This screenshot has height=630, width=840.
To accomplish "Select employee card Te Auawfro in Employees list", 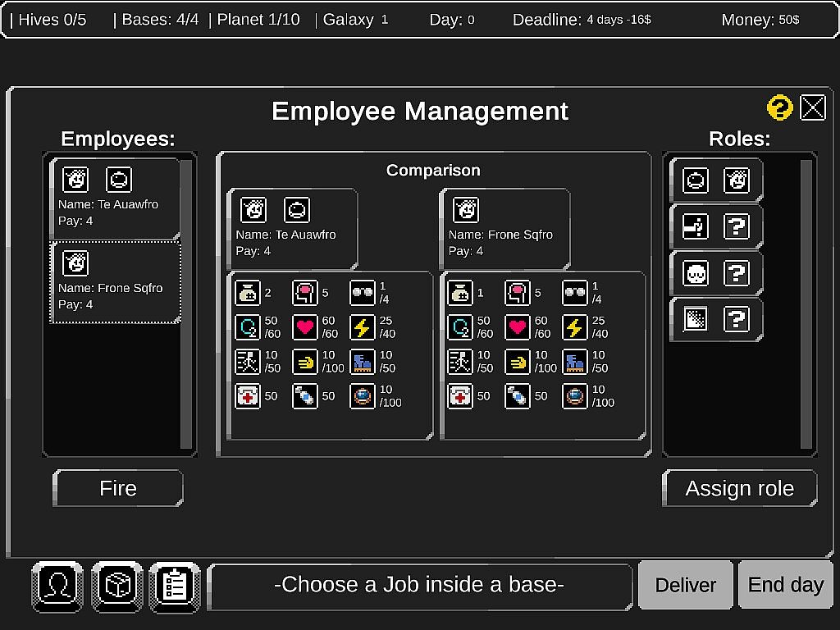I will (x=115, y=199).
